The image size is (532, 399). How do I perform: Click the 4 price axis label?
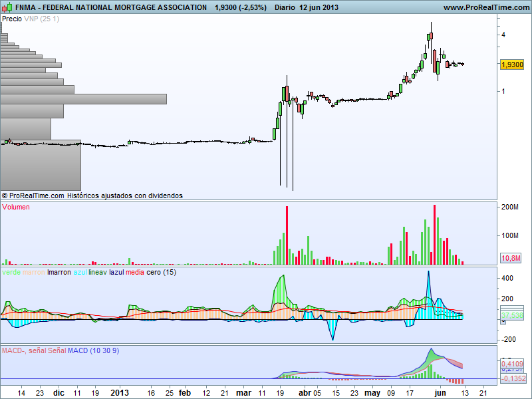coord(503,35)
